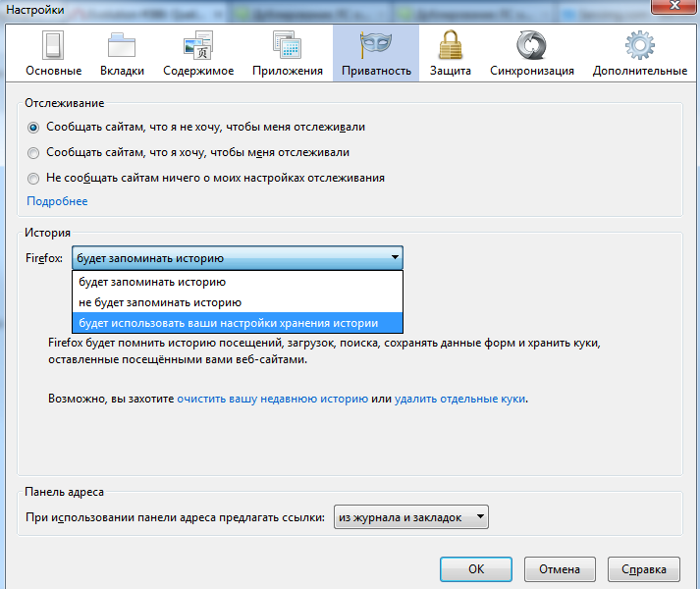
Task: Switch to the Содержимое tab label
Action: click(198, 71)
